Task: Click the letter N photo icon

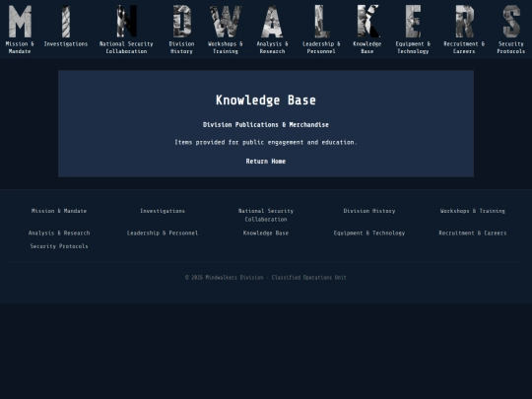Action: tap(126, 22)
